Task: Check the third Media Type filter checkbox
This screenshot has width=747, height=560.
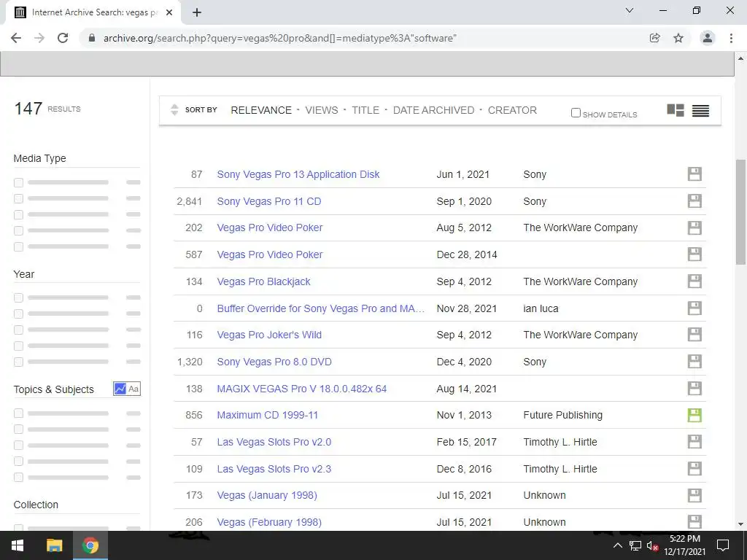Action: 18,214
